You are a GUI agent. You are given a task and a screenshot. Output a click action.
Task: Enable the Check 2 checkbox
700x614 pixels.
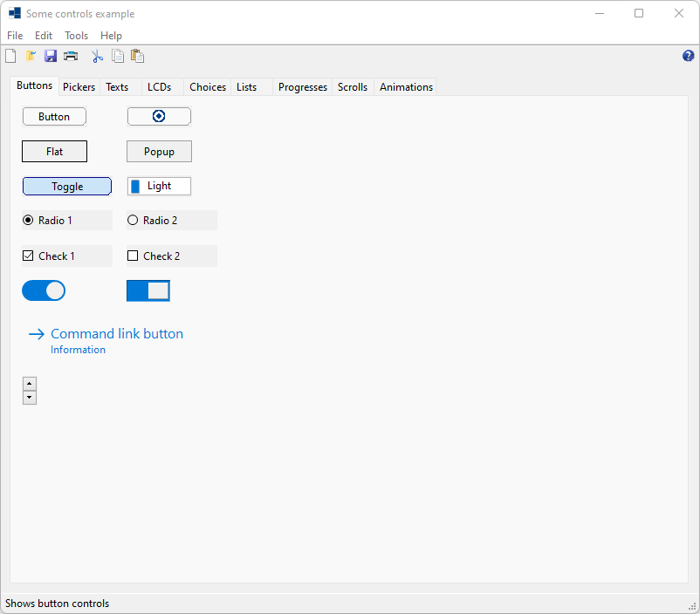coord(134,256)
